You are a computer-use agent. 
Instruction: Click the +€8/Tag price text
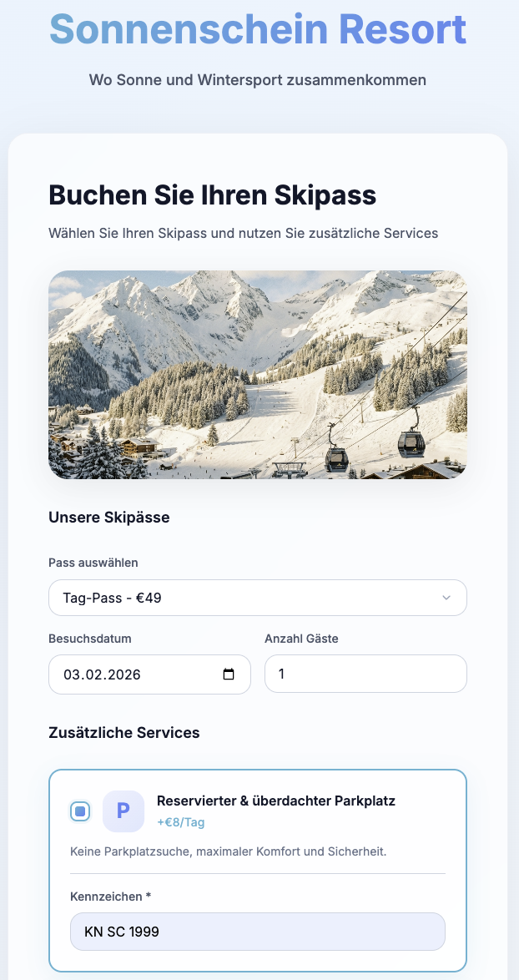(x=181, y=822)
